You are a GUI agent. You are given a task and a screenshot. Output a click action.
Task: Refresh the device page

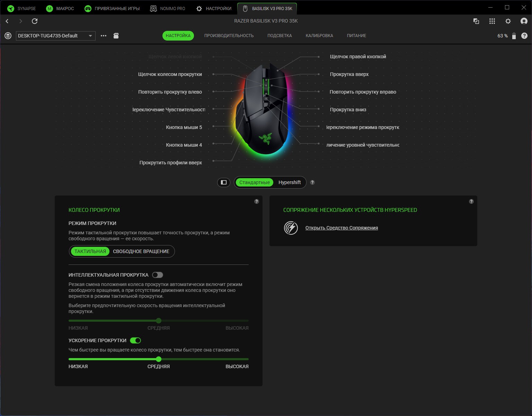coord(35,21)
